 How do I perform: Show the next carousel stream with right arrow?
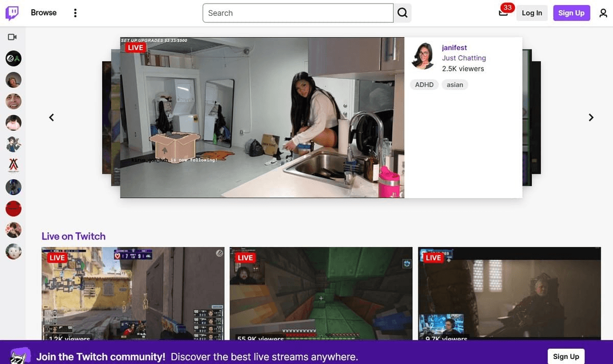click(x=591, y=117)
